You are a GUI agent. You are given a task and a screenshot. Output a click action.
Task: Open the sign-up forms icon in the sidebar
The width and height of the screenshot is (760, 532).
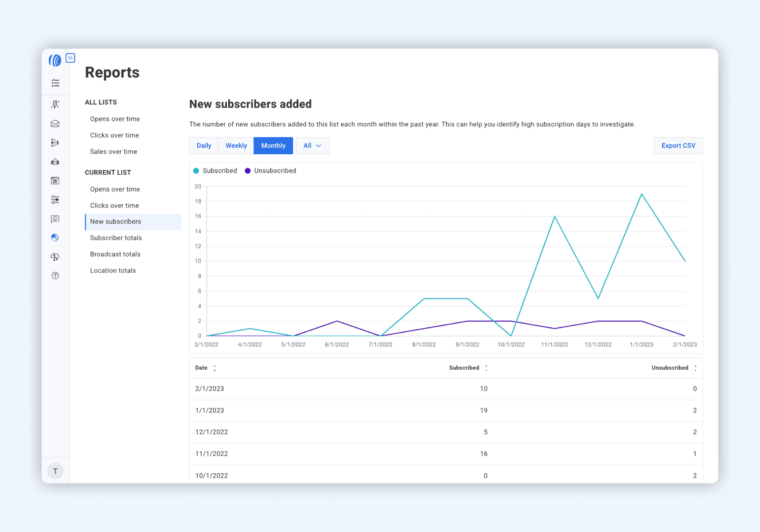(x=55, y=180)
